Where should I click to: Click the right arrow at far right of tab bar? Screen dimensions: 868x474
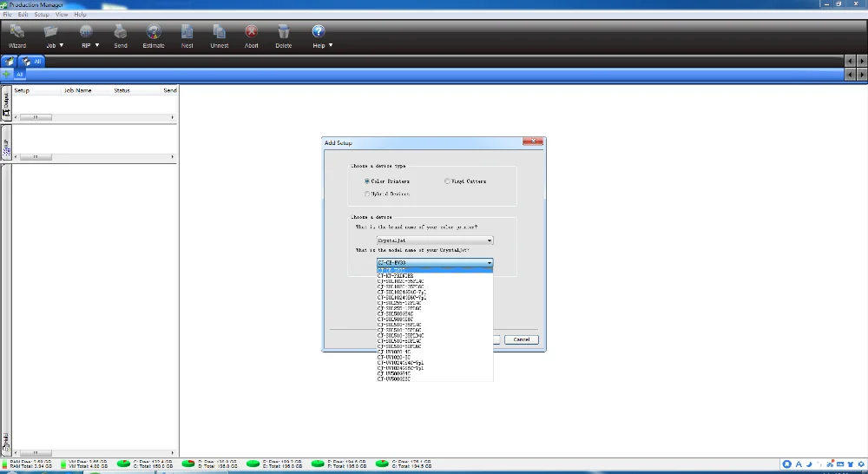pos(861,61)
